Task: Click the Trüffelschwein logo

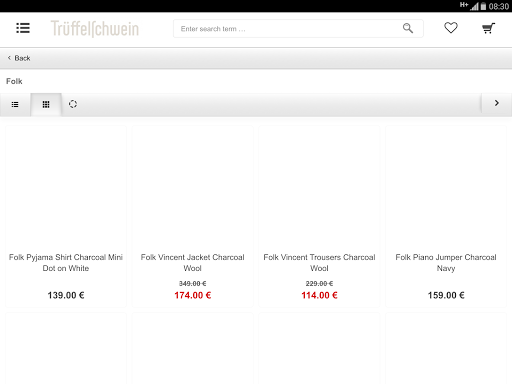Action: pos(95,29)
